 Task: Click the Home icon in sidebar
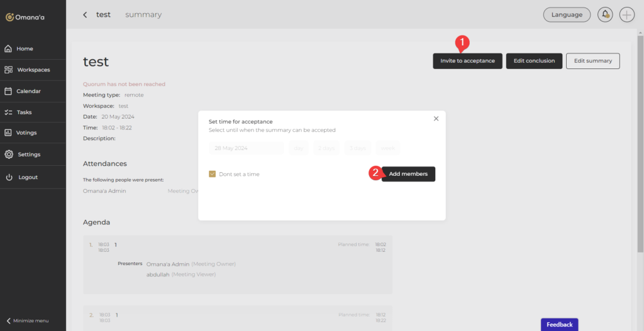(x=9, y=49)
